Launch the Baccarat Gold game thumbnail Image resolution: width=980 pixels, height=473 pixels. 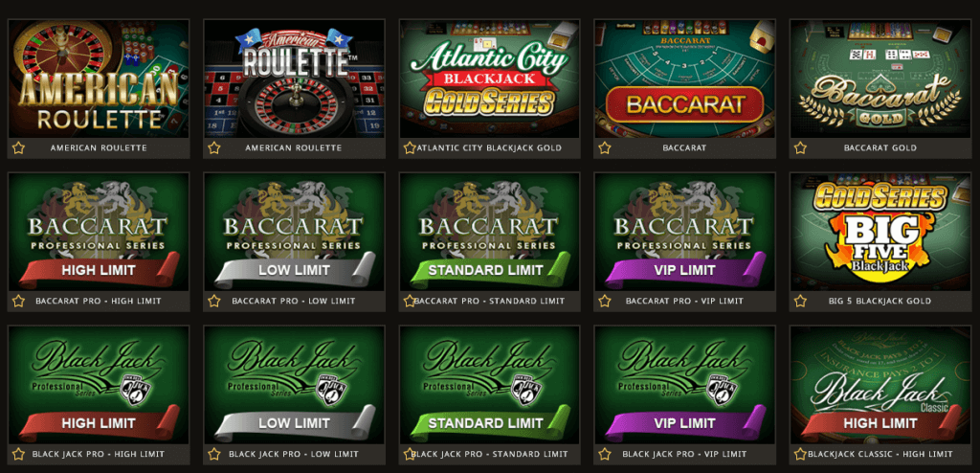click(x=880, y=79)
